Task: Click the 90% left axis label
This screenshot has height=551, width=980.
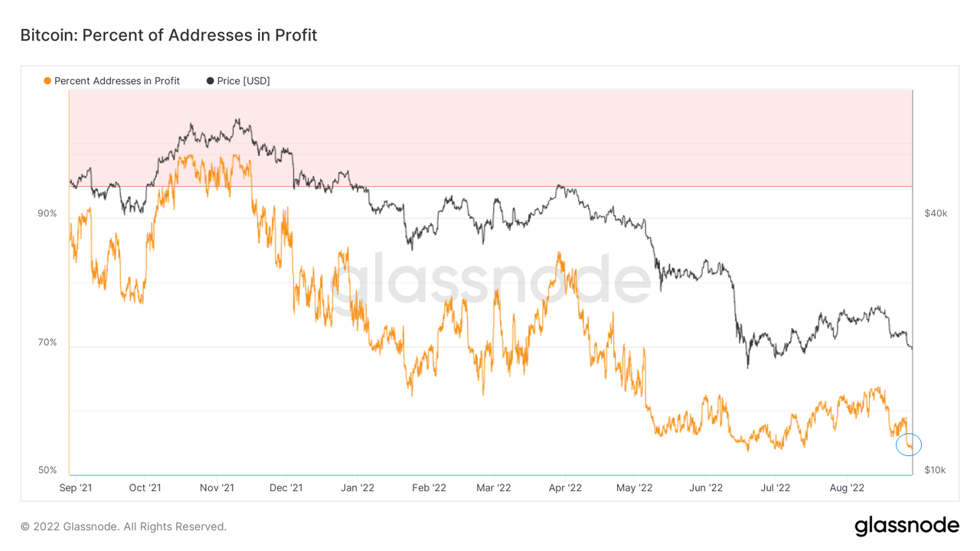Action: coord(47,214)
